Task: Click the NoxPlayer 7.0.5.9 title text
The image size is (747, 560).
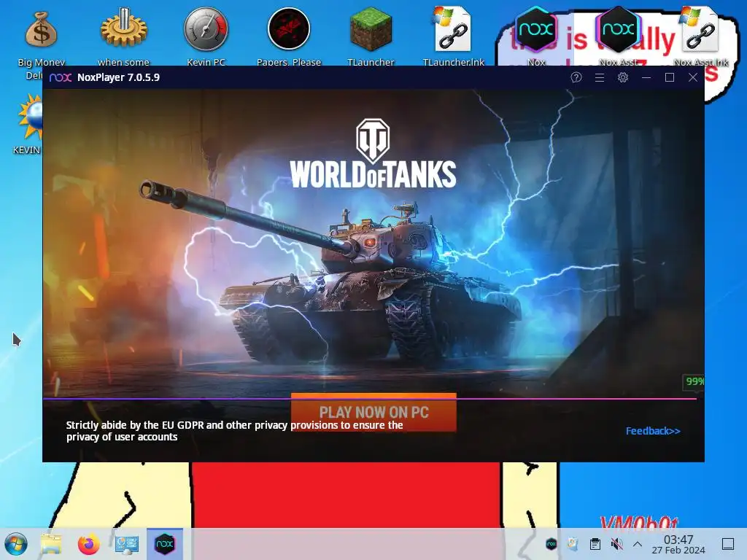Action: (x=118, y=77)
